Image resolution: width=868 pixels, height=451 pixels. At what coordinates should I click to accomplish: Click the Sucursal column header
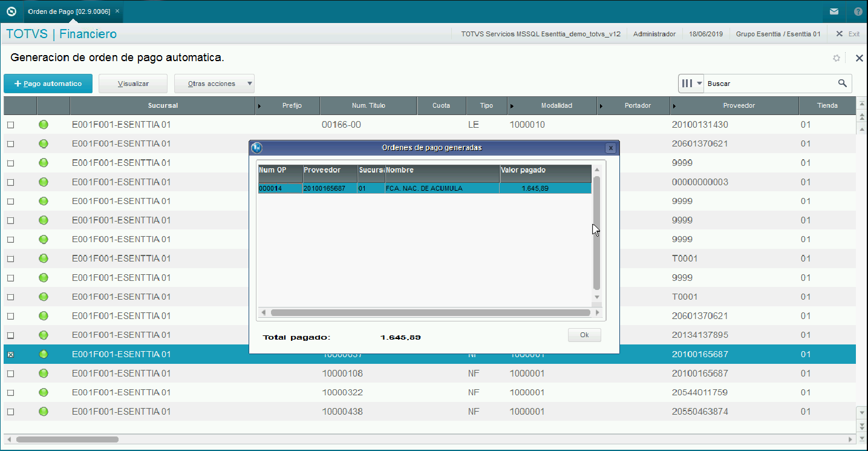(x=163, y=105)
